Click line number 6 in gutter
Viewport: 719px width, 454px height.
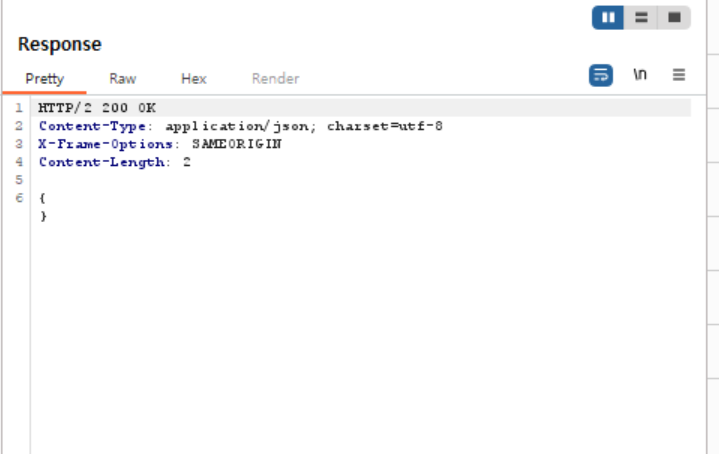pyautogui.click(x=19, y=198)
